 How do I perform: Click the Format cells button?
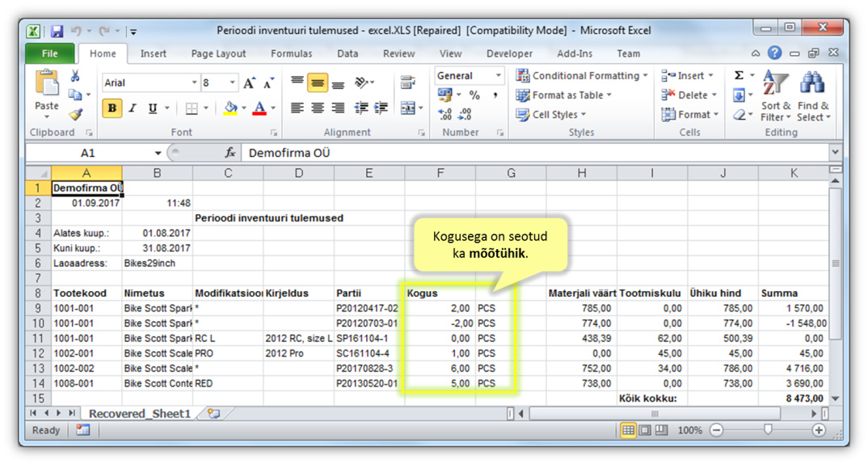[x=689, y=115]
